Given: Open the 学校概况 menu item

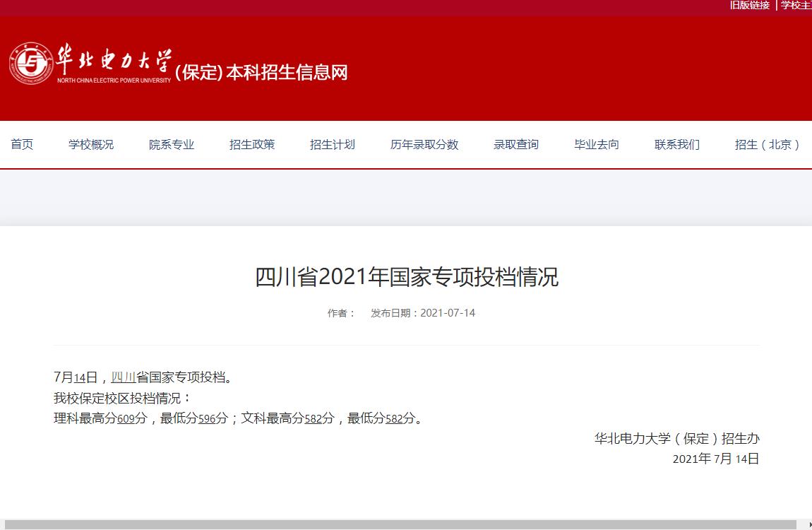Looking at the screenshot, I should 91,145.
